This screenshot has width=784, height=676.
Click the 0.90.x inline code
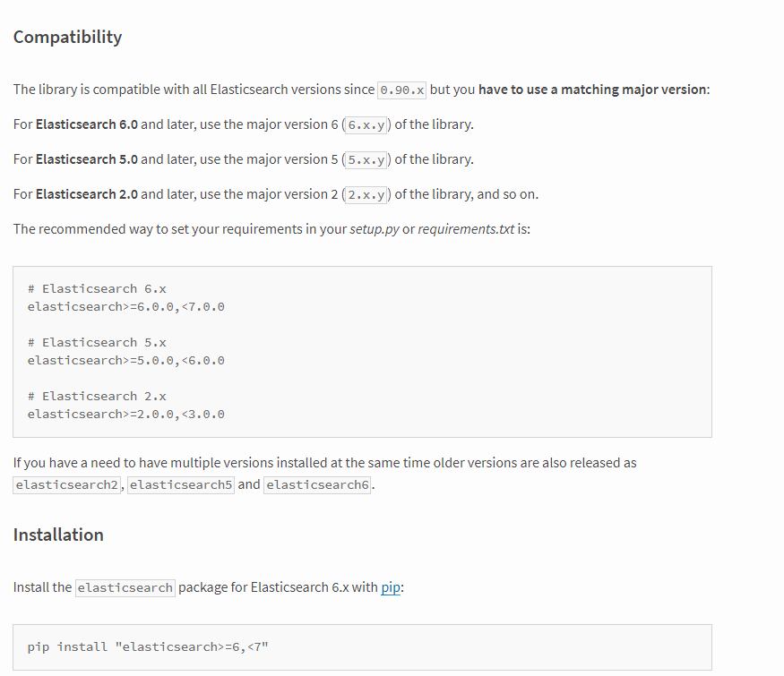402,90
